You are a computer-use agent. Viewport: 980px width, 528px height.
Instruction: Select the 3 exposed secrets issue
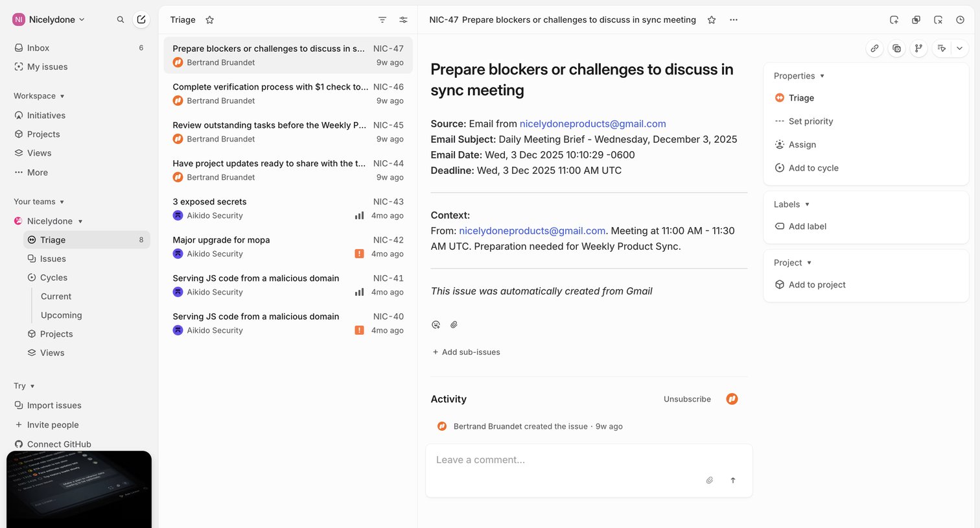tap(288, 208)
